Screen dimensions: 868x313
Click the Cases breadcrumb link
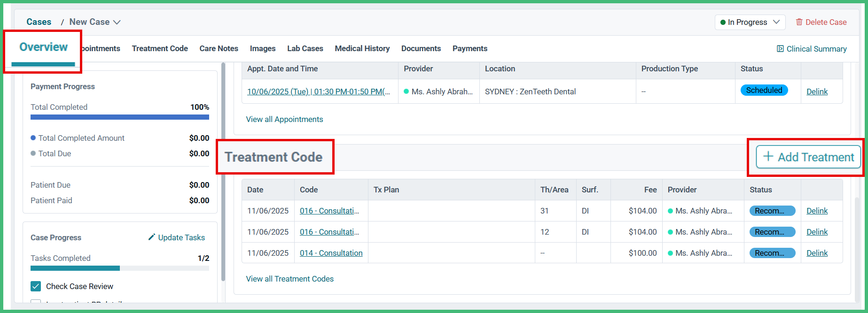pyautogui.click(x=39, y=22)
